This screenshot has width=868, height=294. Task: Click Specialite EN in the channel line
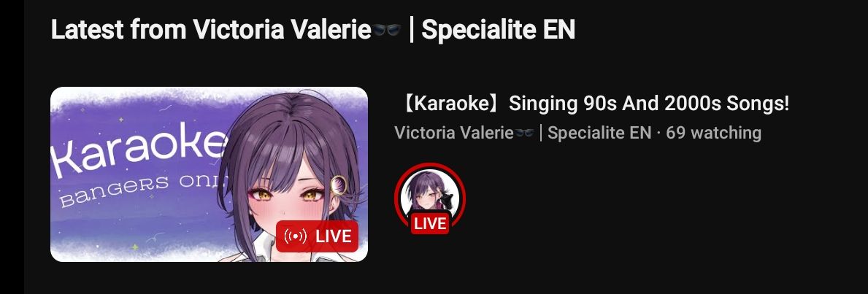pyautogui.click(x=599, y=133)
